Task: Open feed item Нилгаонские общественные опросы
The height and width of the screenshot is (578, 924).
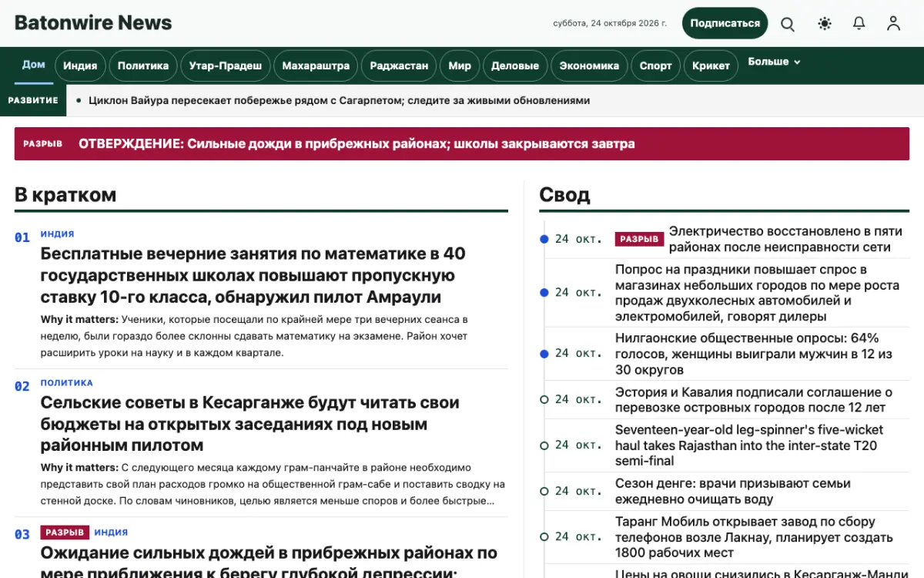Action: (754, 354)
